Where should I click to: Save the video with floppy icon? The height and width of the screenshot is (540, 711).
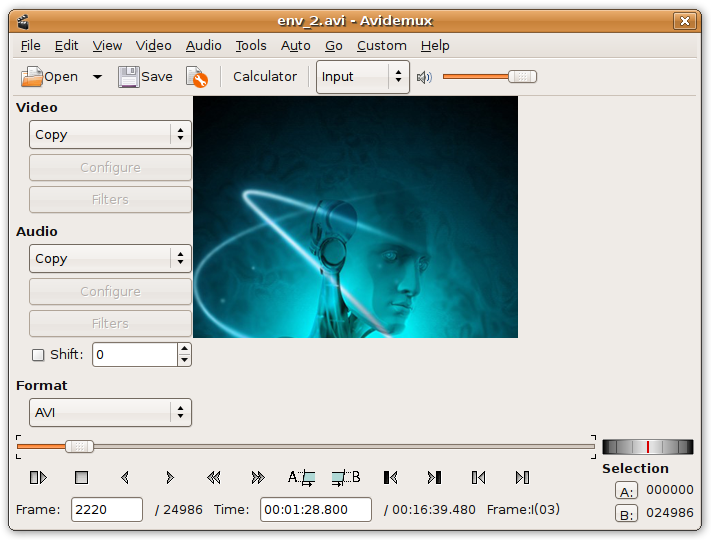128,77
